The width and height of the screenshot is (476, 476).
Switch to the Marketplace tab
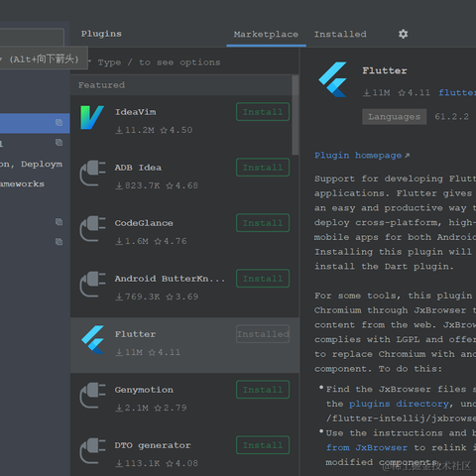(x=266, y=34)
